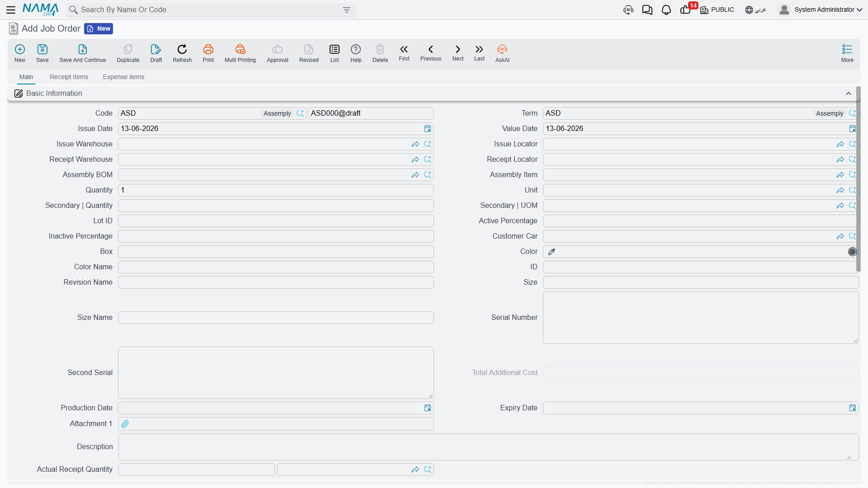Viewport: 868px width, 488px height.
Task: Go to linked Receipt Warehouse record
Action: 415,160
